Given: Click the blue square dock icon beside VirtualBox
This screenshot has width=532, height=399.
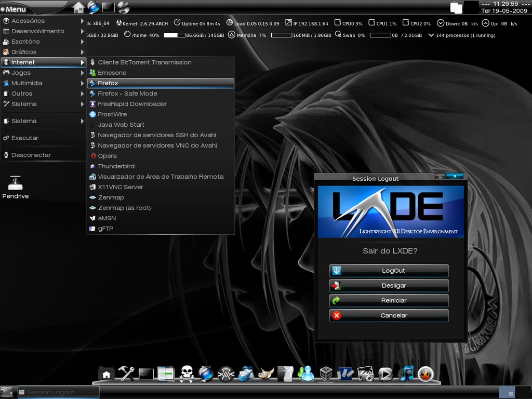Looking at the screenshot, I should 345,374.
